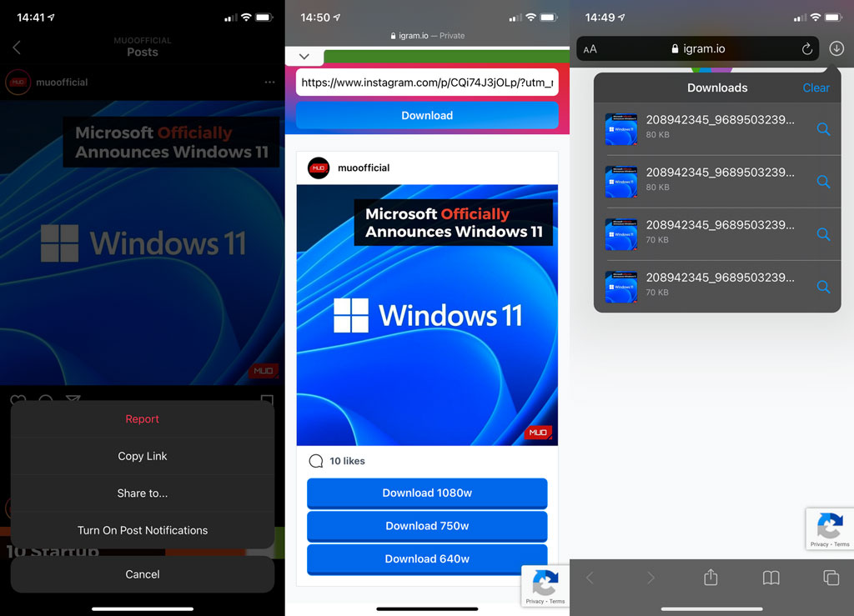The width and height of the screenshot is (854, 616).
Task: Tap the Safari downloads arrow icon
Action: click(836, 49)
